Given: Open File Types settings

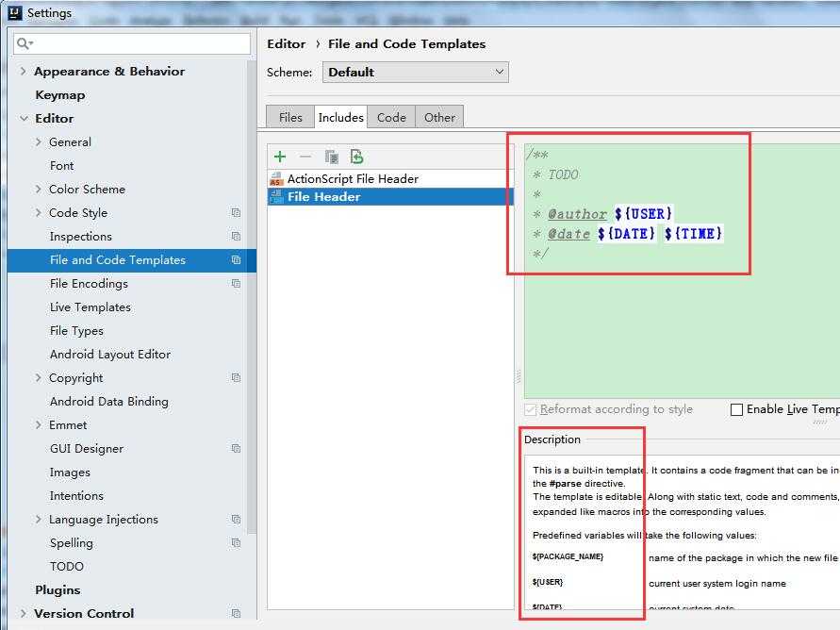Looking at the screenshot, I should 76,330.
